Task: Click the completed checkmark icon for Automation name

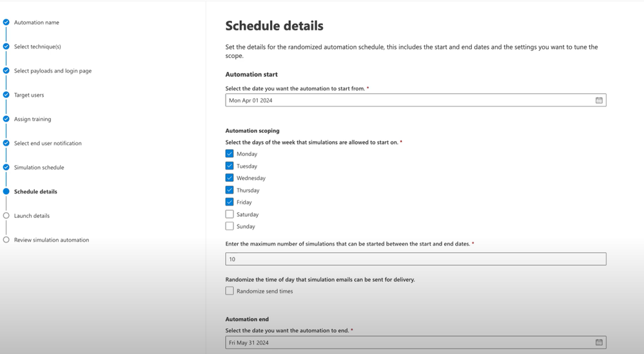Action: click(6, 22)
